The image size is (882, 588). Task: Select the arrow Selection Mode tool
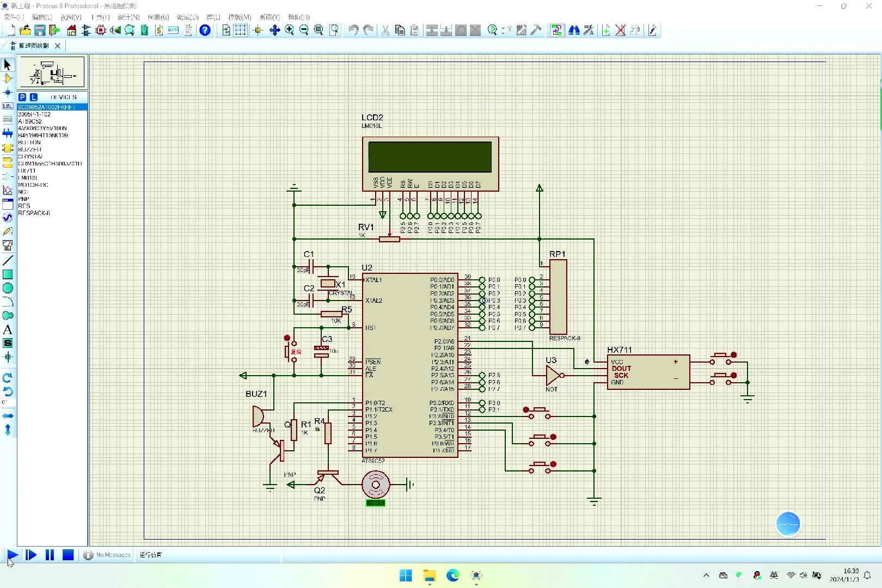[x=8, y=65]
